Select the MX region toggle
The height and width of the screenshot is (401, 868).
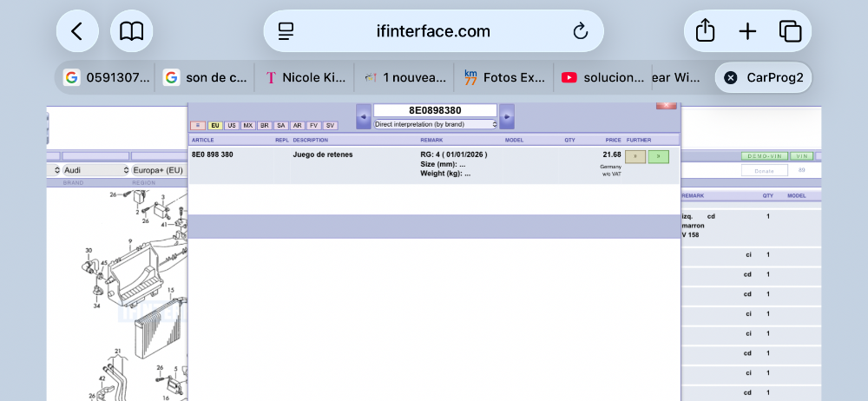(248, 126)
